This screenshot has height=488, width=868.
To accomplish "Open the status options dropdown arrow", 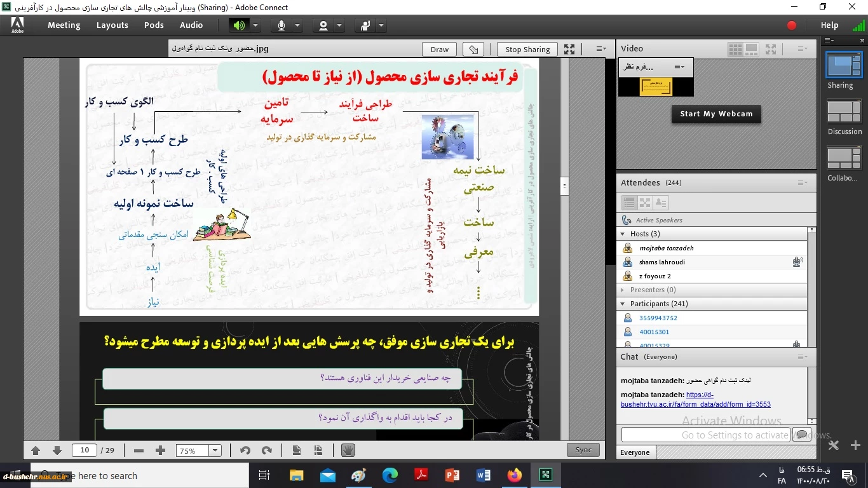I will click(x=381, y=25).
